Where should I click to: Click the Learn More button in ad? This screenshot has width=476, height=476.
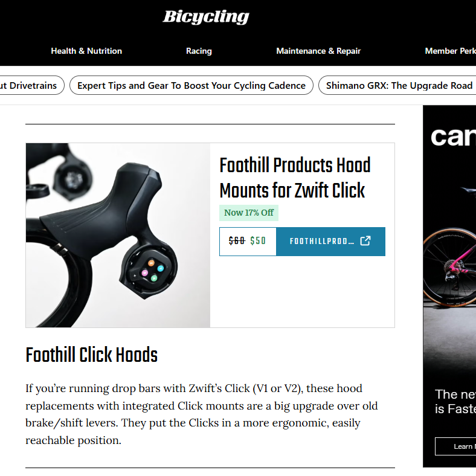pos(455,446)
